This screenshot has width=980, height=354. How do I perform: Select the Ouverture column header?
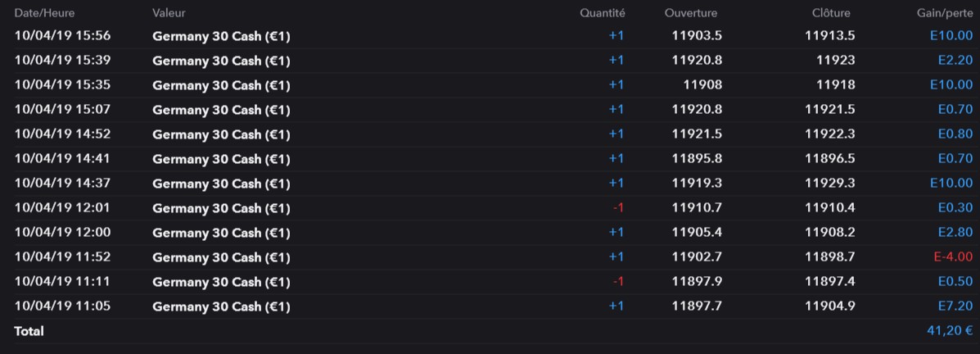click(691, 12)
